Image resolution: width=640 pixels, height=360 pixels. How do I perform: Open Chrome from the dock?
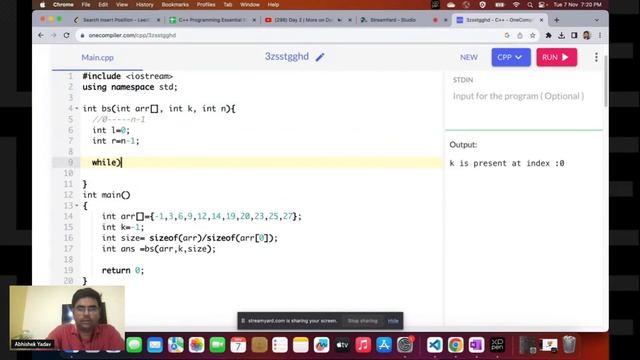coord(456,345)
